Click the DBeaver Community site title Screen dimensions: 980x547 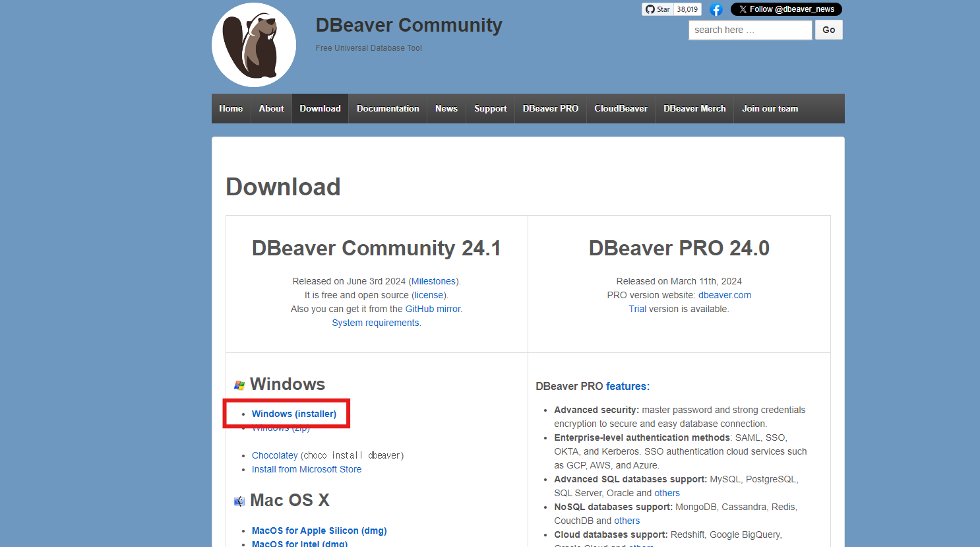coord(409,25)
